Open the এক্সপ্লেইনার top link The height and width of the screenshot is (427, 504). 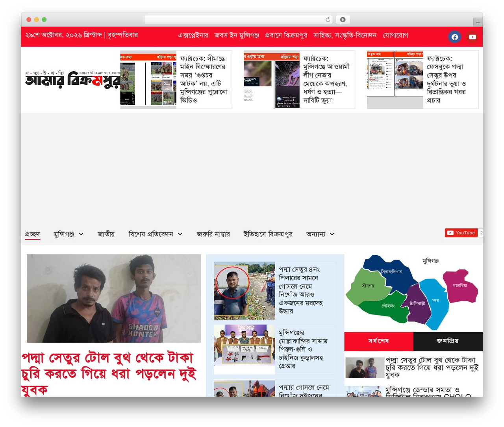[193, 35]
